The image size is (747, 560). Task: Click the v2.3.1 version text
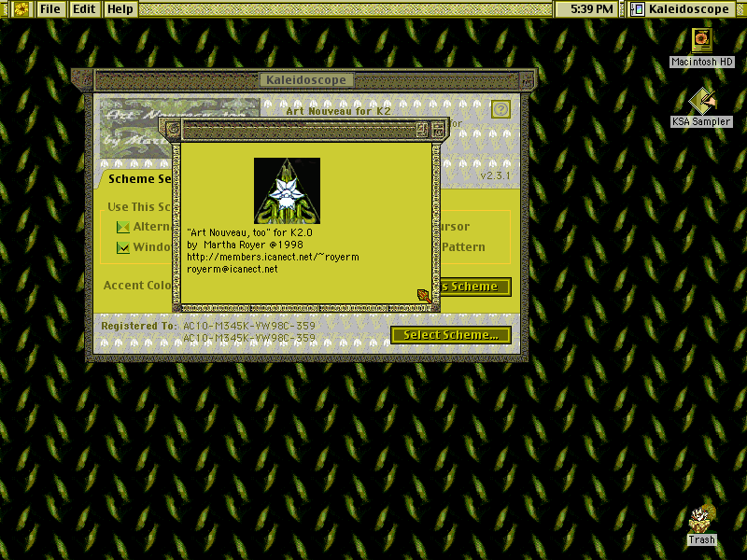point(495,175)
